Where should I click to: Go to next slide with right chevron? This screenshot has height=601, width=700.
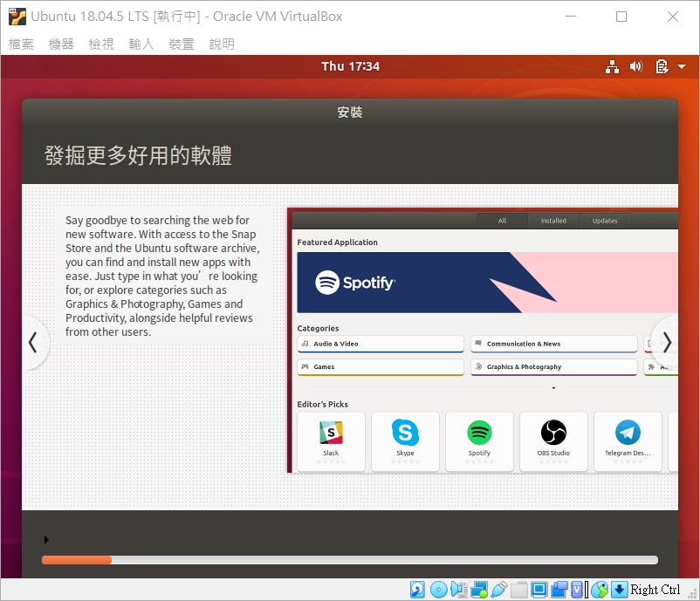(x=667, y=343)
